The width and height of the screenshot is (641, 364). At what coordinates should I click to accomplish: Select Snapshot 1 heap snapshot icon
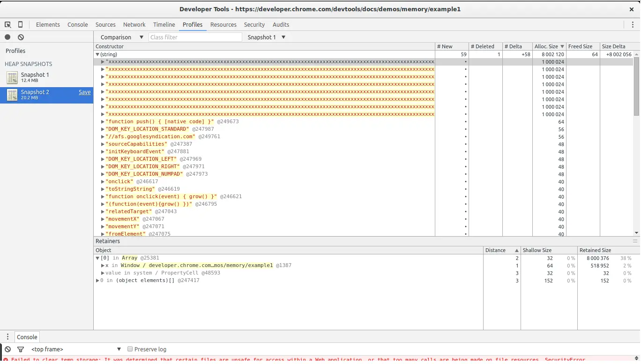pyautogui.click(x=12, y=78)
